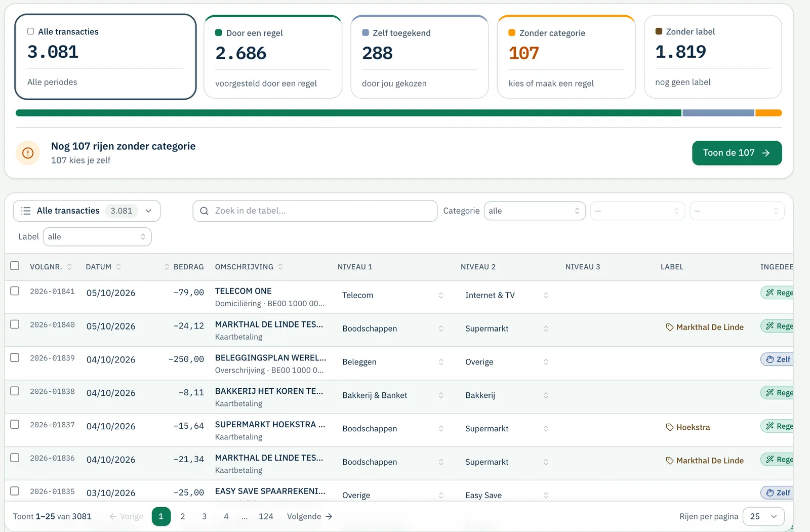Go to last page 124
Image resolution: width=810 pixels, height=532 pixels.
(x=266, y=516)
